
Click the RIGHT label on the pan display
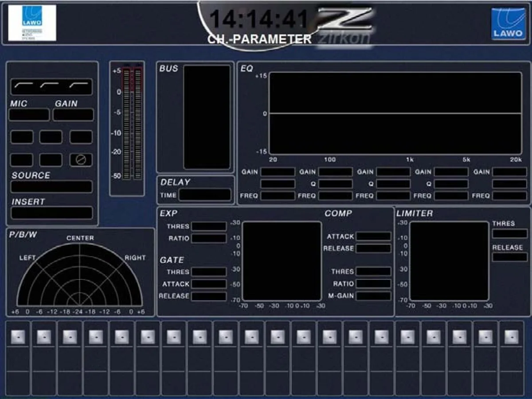(x=135, y=258)
